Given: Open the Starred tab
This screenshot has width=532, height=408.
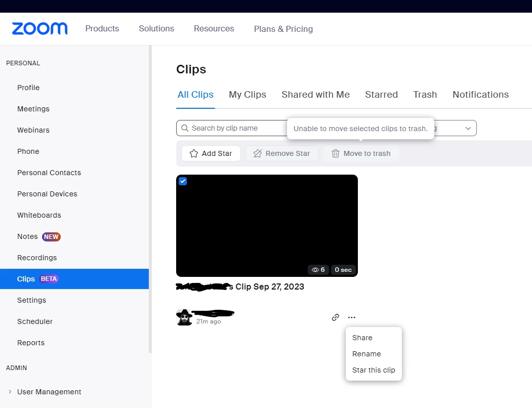Looking at the screenshot, I should pos(381,95).
